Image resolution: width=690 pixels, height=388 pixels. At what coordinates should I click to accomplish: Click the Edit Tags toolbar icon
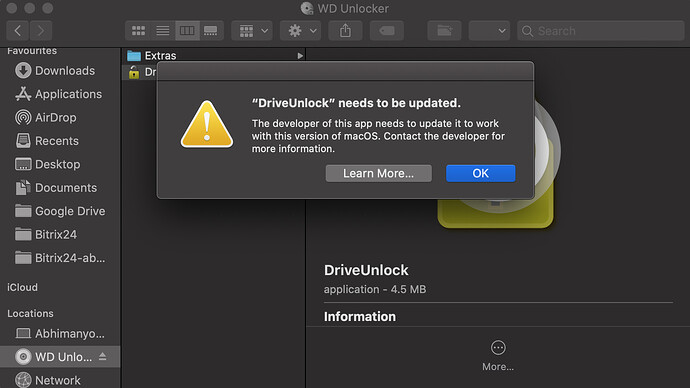click(x=387, y=31)
